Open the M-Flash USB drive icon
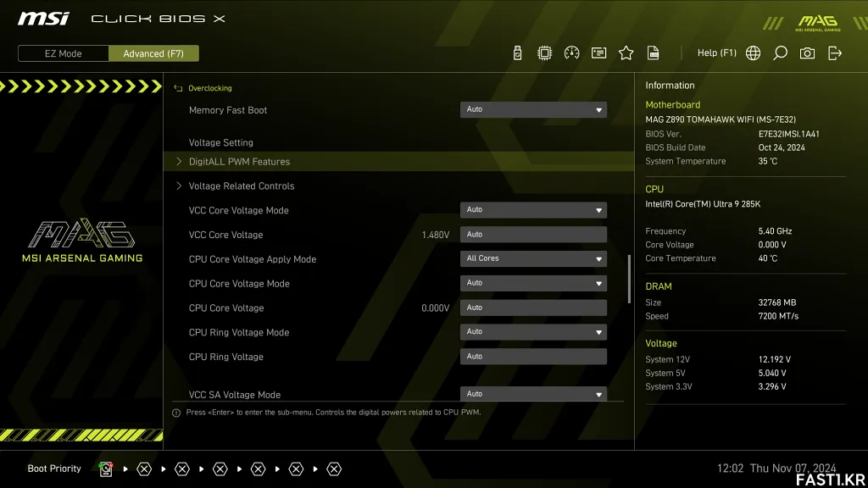 pos(517,53)
